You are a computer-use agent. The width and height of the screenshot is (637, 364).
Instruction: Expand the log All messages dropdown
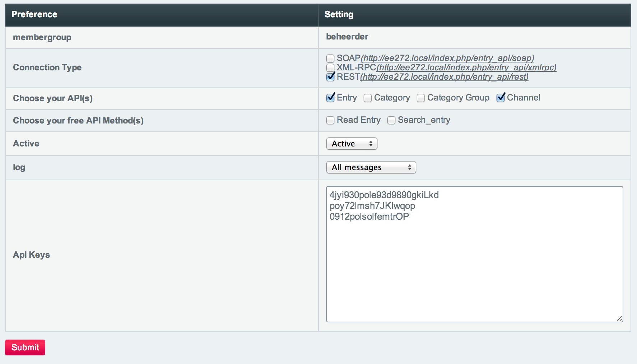(x=371, y=167)
